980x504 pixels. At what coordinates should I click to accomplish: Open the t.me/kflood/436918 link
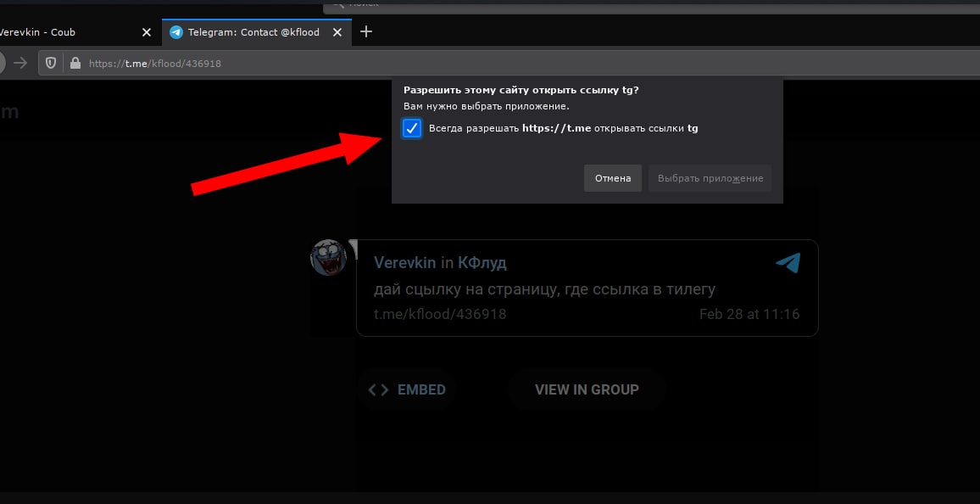click(440, 314)
